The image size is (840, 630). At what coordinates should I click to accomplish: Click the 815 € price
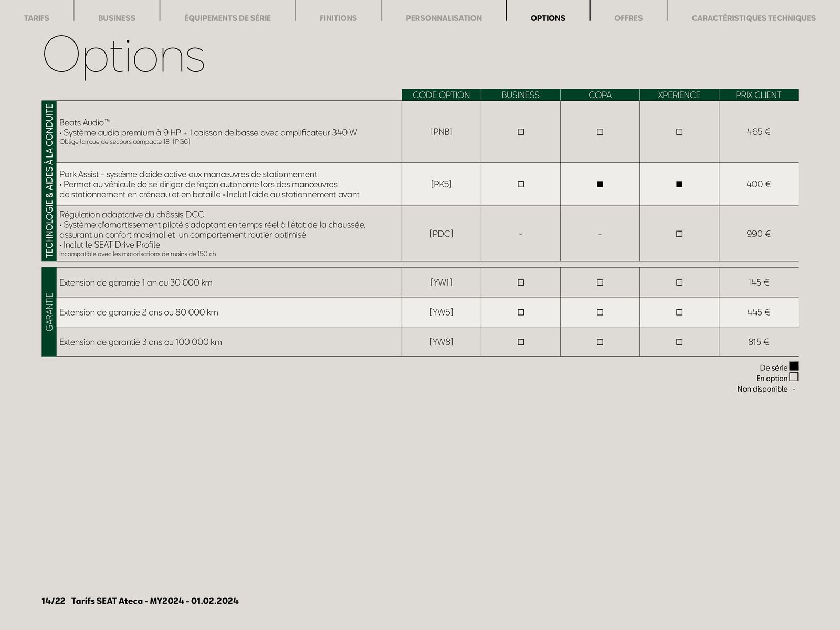[759, 342]
